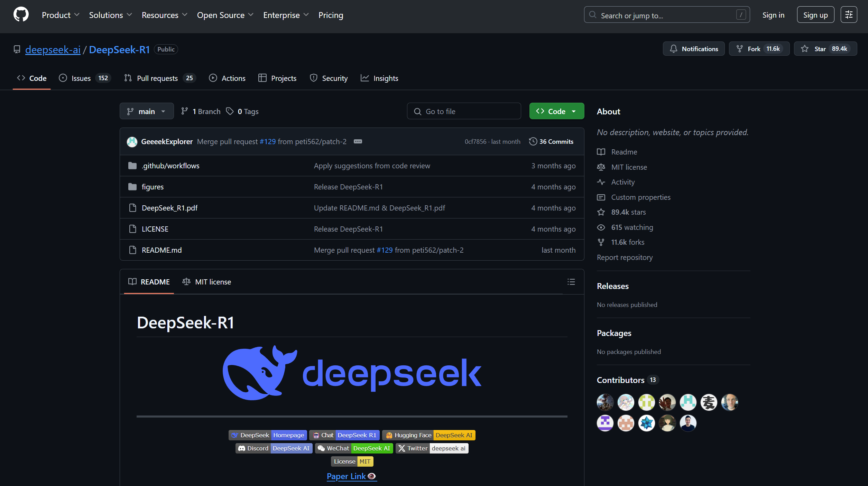This screenshot has width=868, height=486.
Task: View 615 watching eye link
Action: click(631, 227)
